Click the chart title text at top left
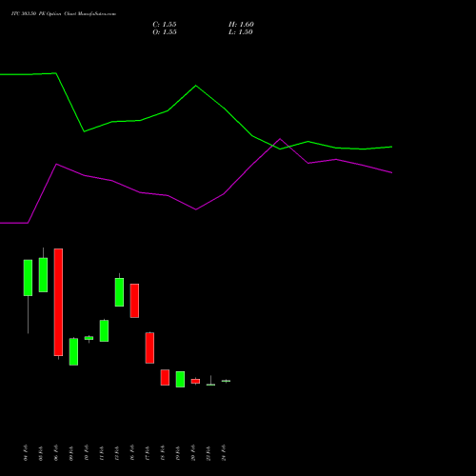 coord(64,14)
